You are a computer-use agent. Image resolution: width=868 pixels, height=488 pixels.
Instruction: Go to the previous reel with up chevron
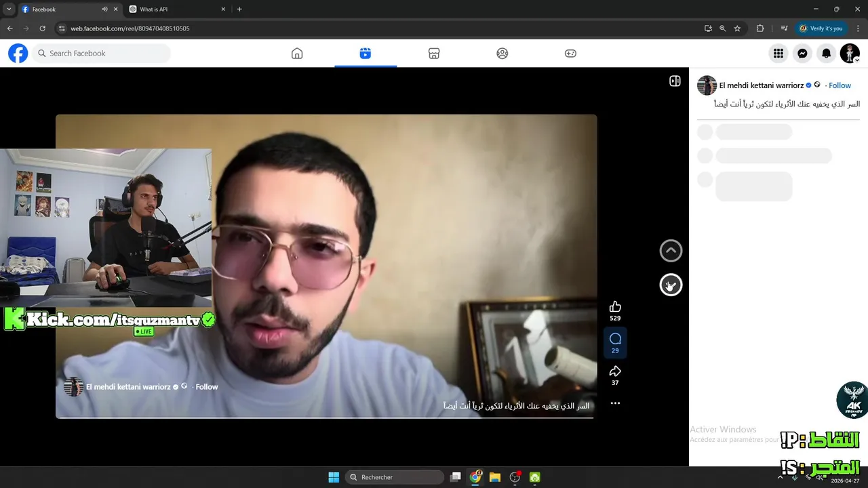(x=671, y=251)
